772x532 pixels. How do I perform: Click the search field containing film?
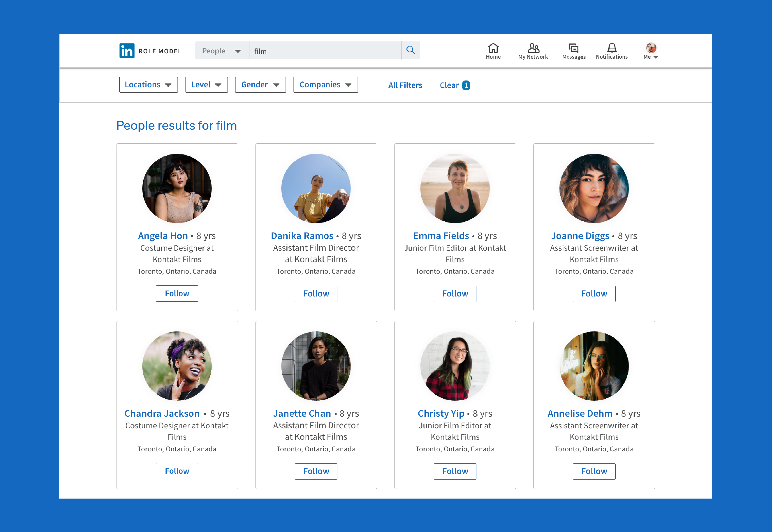[325, 51]
